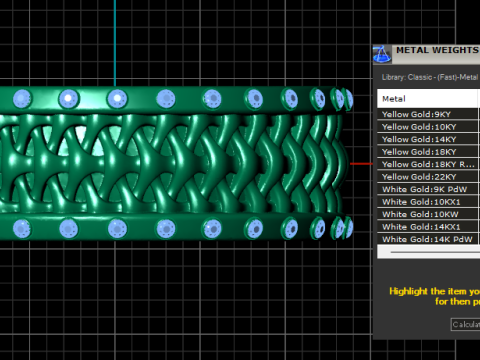The image size is (480, 360).
Task: Click the Calculate button
Action: tap(466, 324)
